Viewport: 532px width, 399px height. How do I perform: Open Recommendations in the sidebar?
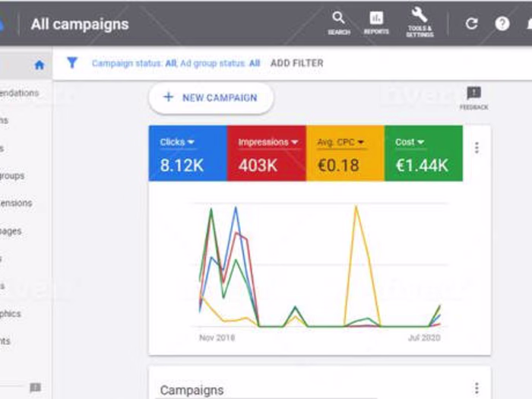tap(19, 93)
